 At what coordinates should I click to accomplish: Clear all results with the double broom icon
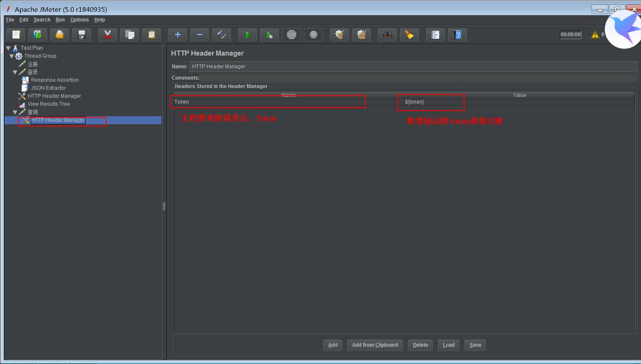[x=362, y=35]
